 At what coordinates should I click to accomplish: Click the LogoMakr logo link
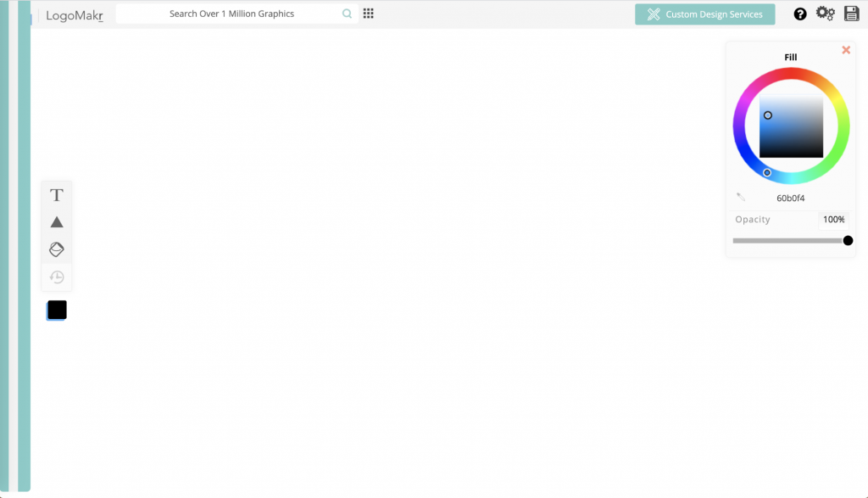(75, 15)
